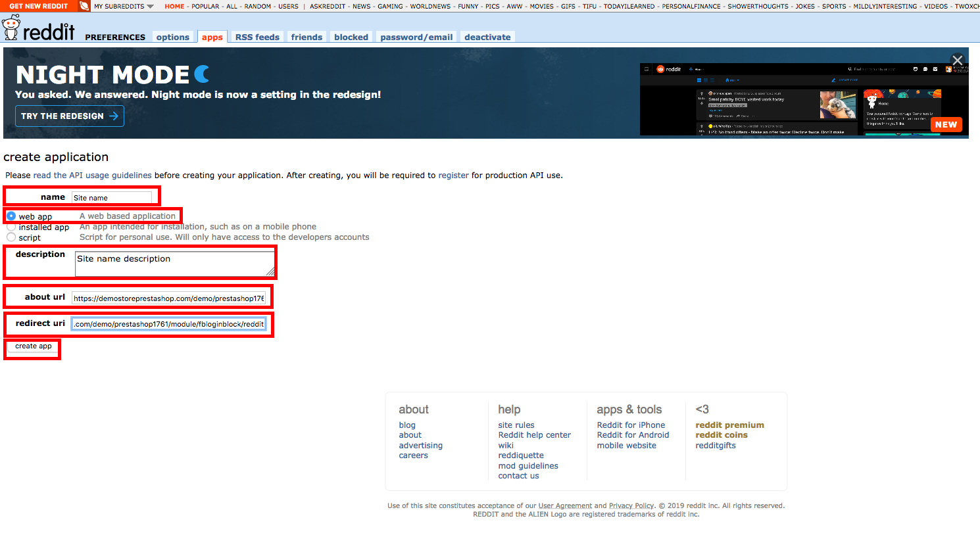Focus the description text area
980x537 pixels.
[x=175, y=263]
